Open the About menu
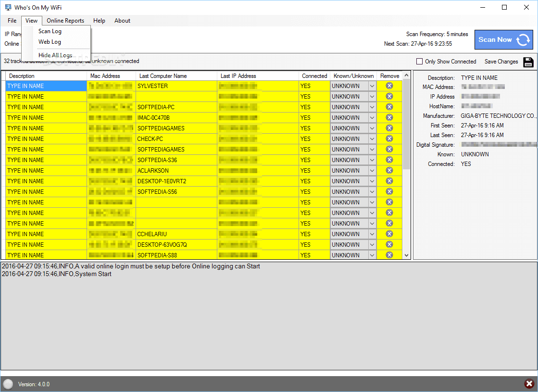Image resolution: width=538 pixels, height=392 pixels. pos(122,21)
